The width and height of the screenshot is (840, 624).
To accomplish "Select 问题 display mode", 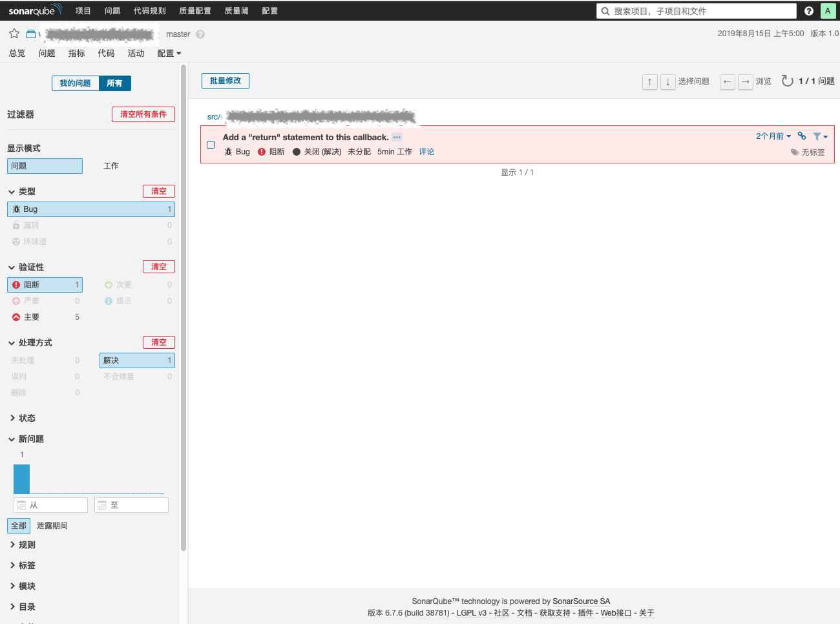I will 45,166.
